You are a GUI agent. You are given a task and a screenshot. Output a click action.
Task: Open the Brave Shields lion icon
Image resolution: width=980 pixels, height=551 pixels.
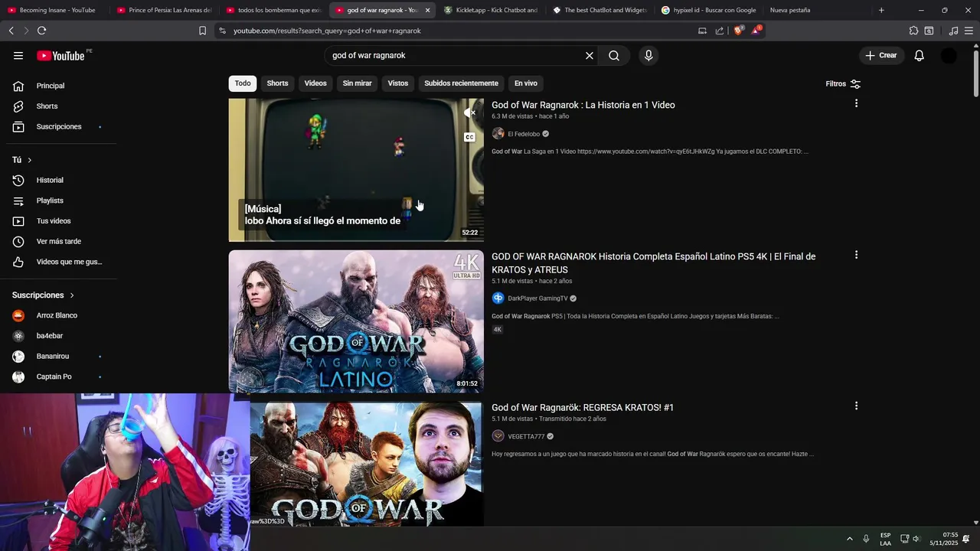point(738,31)
